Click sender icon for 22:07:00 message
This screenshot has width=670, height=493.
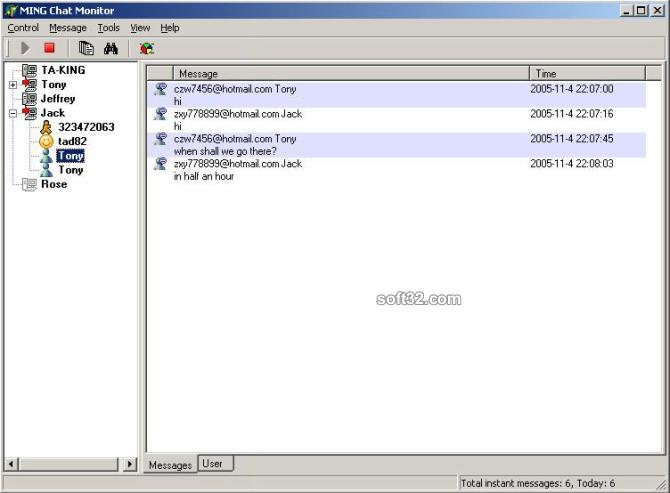point(161,89)
